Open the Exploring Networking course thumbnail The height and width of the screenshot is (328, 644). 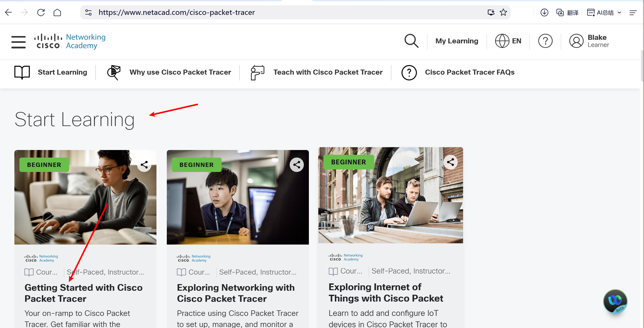pyautogui.click(x=238, y=197)
